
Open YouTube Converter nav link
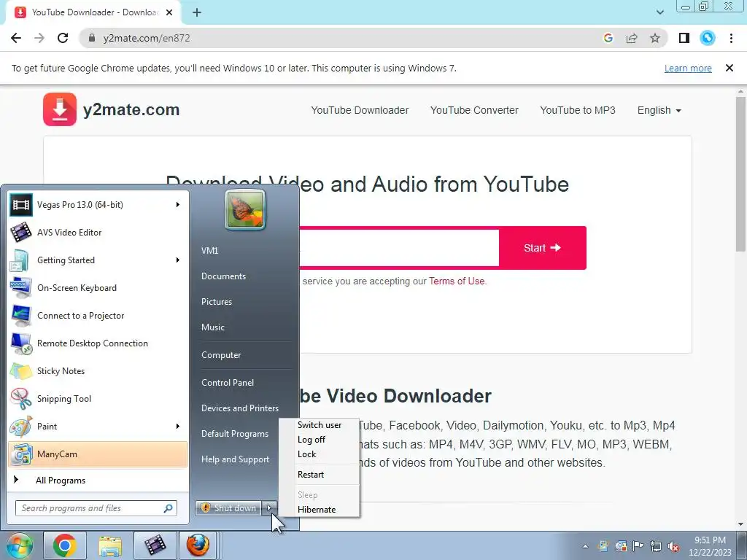474,111
